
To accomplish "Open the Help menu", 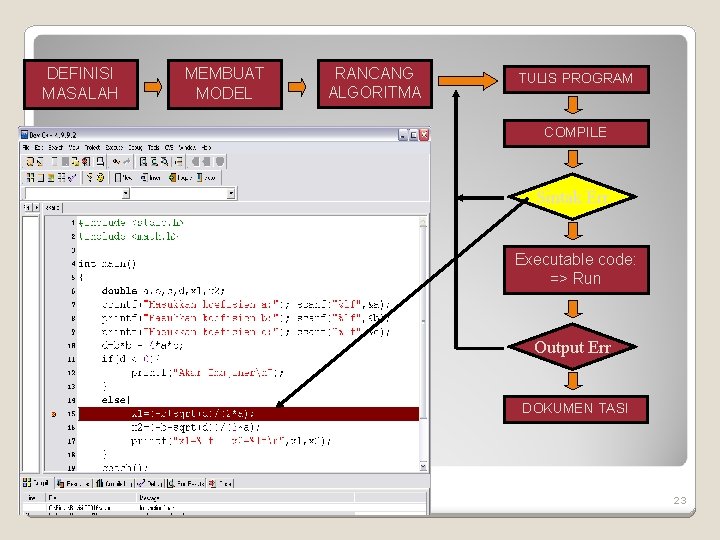I will pos(206,147).
